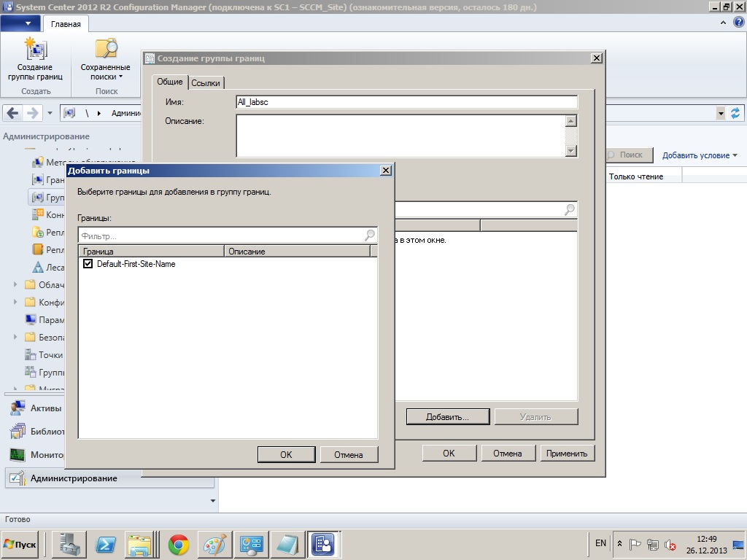Image resolution: width=747 pixels, height=560 pixels.
Task: Open the Библиотека workspace icon
Action: [x=18, y=432]
